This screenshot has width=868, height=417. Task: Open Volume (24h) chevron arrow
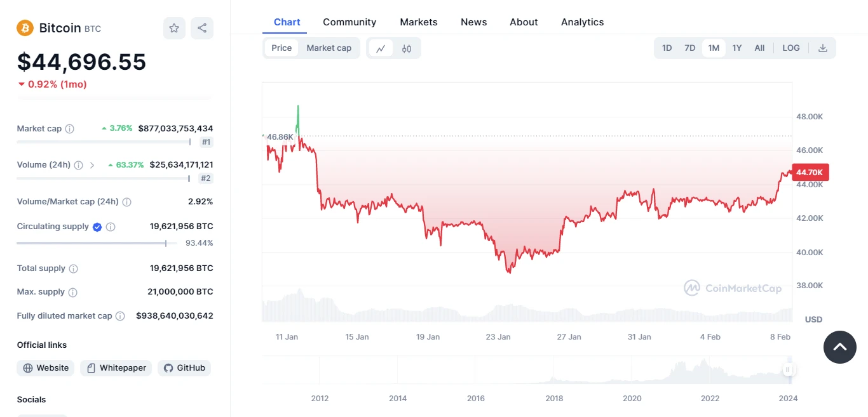(x=92, y=165)
